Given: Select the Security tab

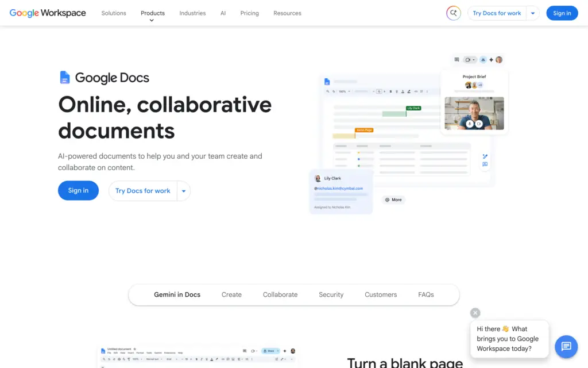Looking at the screenshot, I should coord(331,295).
